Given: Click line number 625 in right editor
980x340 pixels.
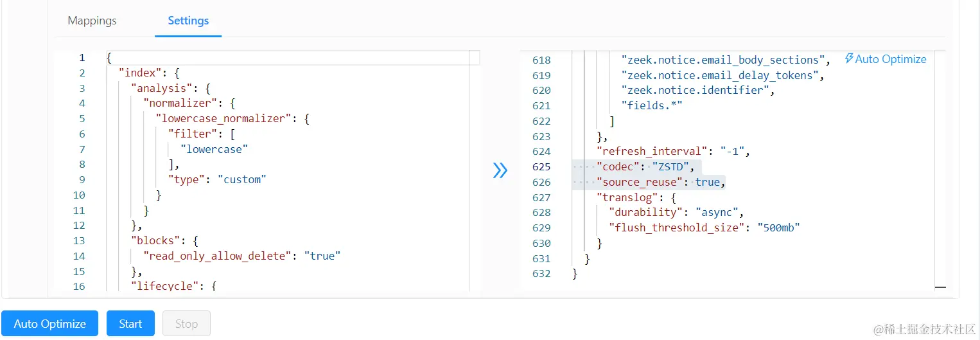Looking at the screenshot, I should click(x=541, y=167).
